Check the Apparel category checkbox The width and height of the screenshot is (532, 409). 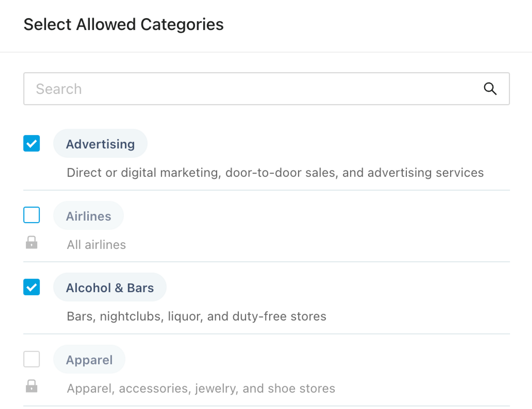coord(32,359)
